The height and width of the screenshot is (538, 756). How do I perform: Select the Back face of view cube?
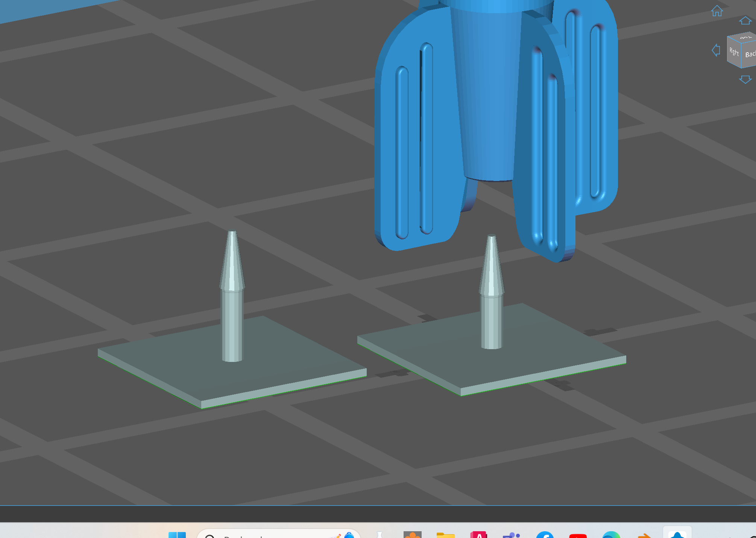click(x=750, y=55)
